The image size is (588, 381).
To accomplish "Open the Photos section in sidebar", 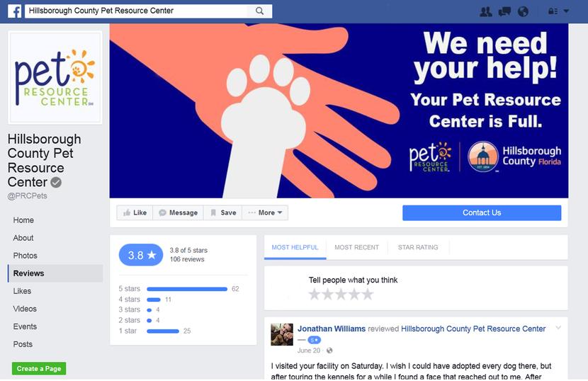I will click(25, 256).
